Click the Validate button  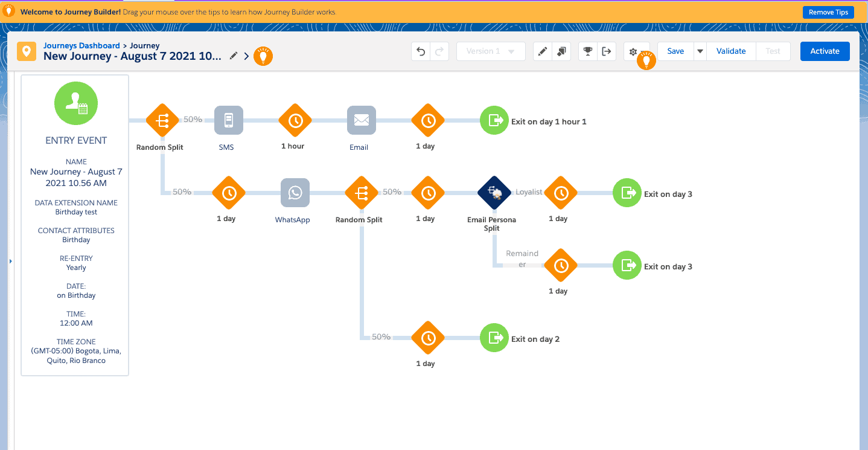coord(731,51)
